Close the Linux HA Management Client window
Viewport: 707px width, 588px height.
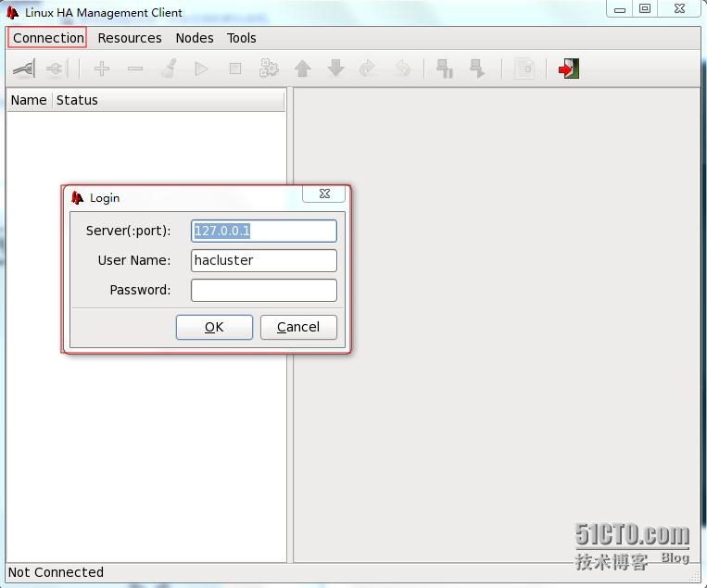[x=680, y=8]
